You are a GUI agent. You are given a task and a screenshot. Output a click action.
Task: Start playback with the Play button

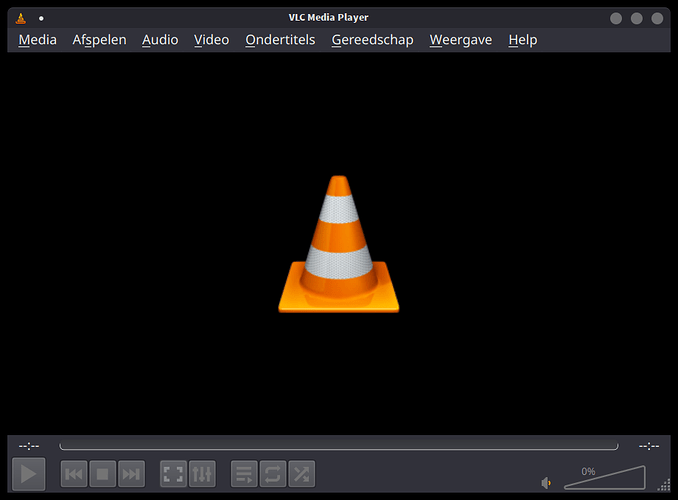pos(29,474)
